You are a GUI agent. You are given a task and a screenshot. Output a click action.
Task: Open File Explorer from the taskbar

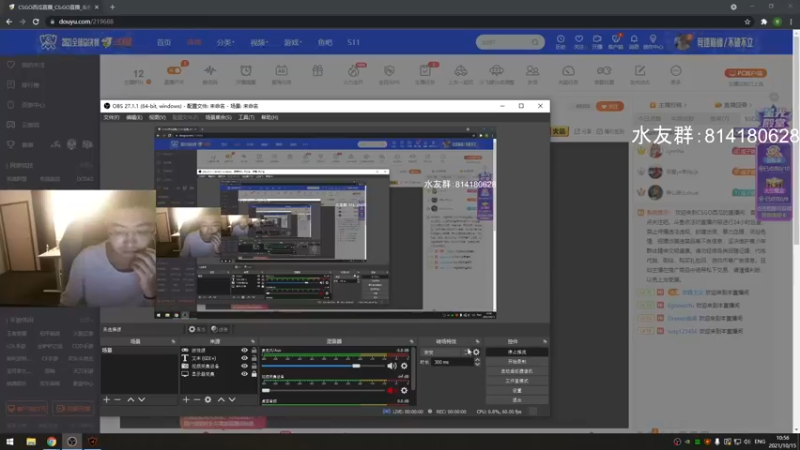click(x=31, y=441)
